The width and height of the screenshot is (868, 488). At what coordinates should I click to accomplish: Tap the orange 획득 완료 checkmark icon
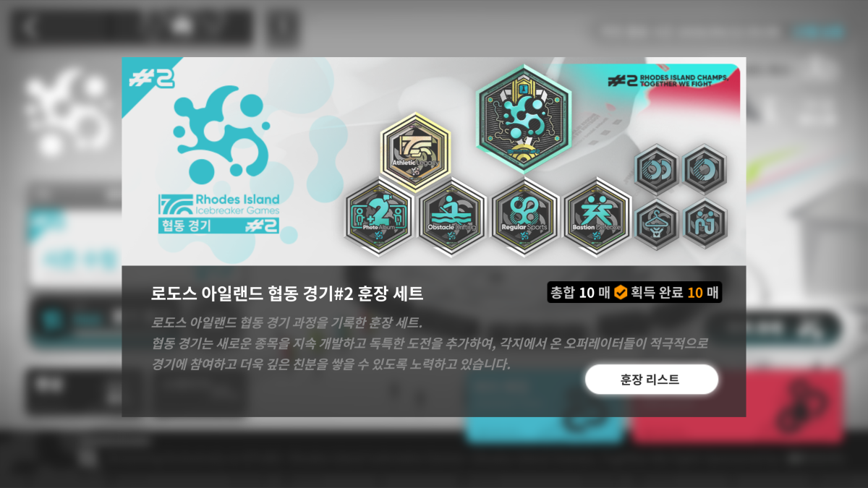620,293
